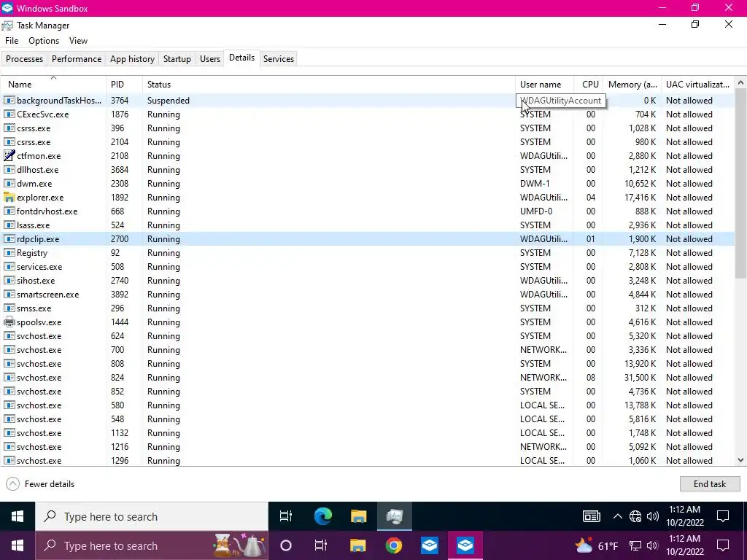Switch to Services tab
The width and height of the screenshot is (747, 560).
pyautogui.click(x=279, y=59)
